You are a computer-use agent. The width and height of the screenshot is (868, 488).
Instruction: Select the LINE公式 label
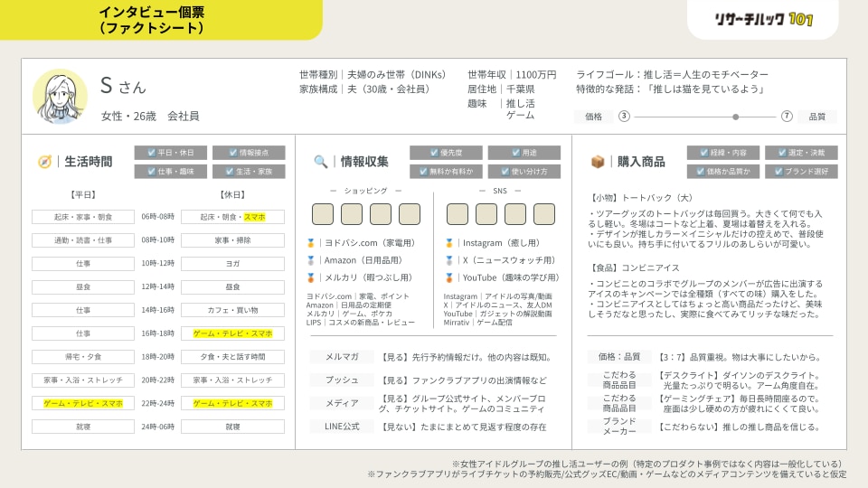pyautogui.click(x=342, y=427)
